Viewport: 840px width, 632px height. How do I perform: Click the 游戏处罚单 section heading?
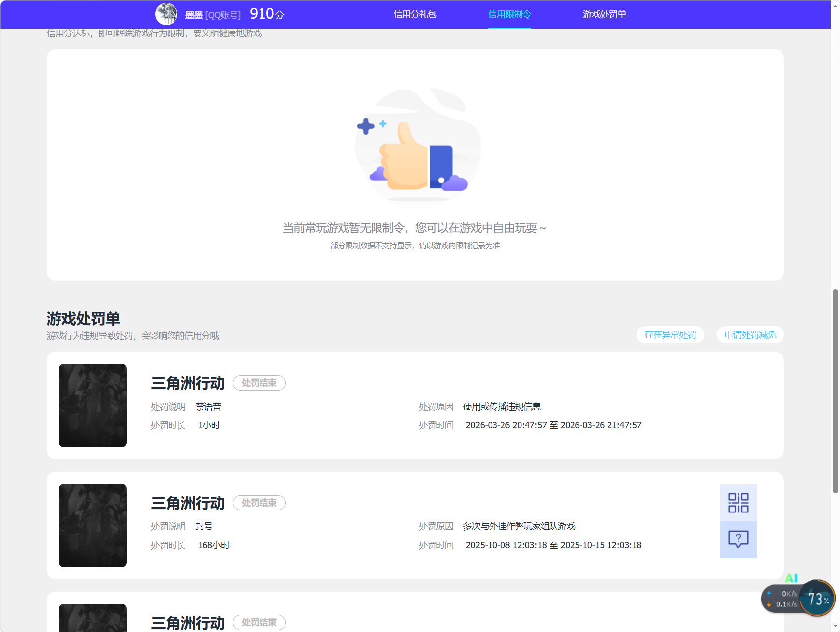pyautogui.click(x=84, y=318)
